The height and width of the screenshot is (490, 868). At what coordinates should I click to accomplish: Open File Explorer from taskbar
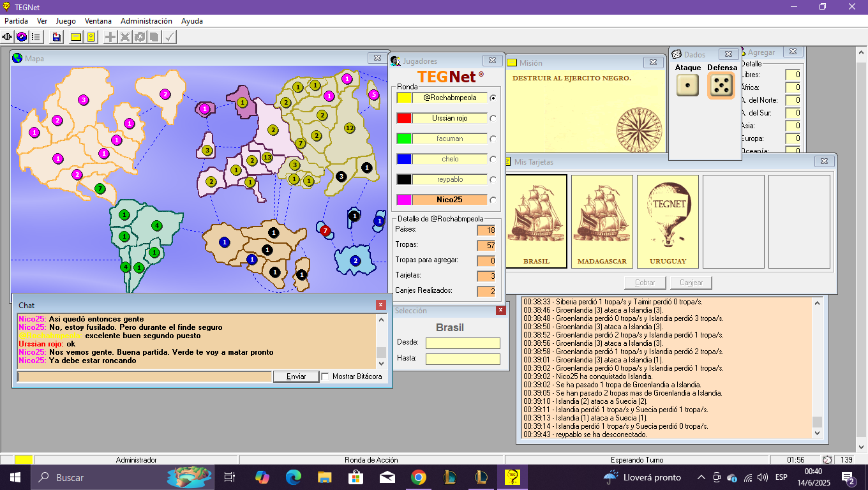(324, 477)
